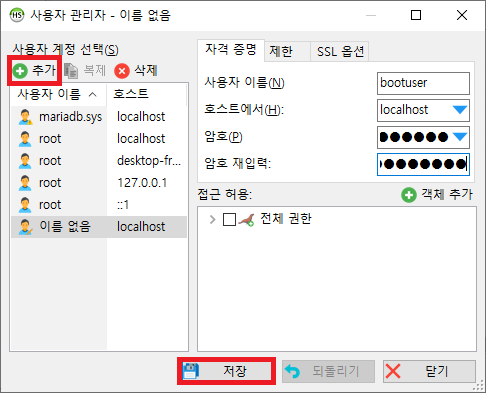Switch to the SSL 옵션 tab
486x393 pixels.
pos(340,52)
